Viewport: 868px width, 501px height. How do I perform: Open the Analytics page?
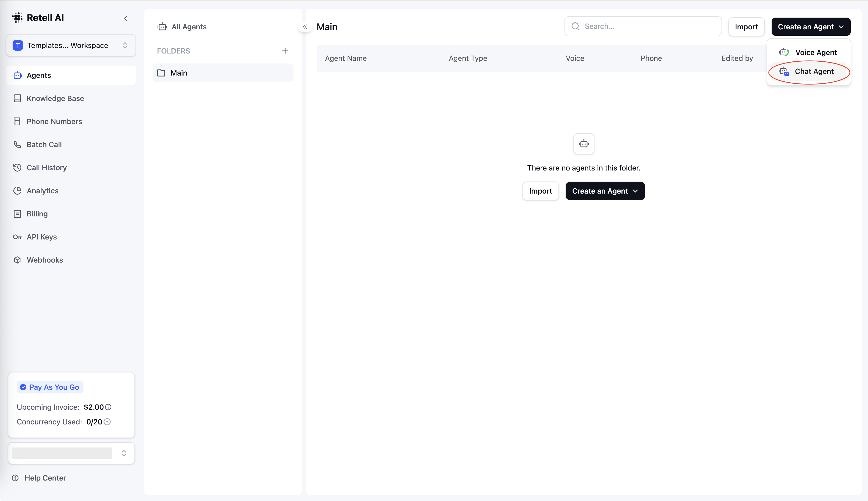(71, 191)
